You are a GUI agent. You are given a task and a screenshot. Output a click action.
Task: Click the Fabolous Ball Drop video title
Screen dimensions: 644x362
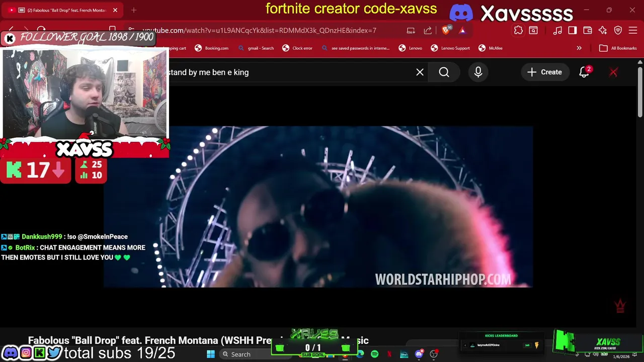click(198, 340)
